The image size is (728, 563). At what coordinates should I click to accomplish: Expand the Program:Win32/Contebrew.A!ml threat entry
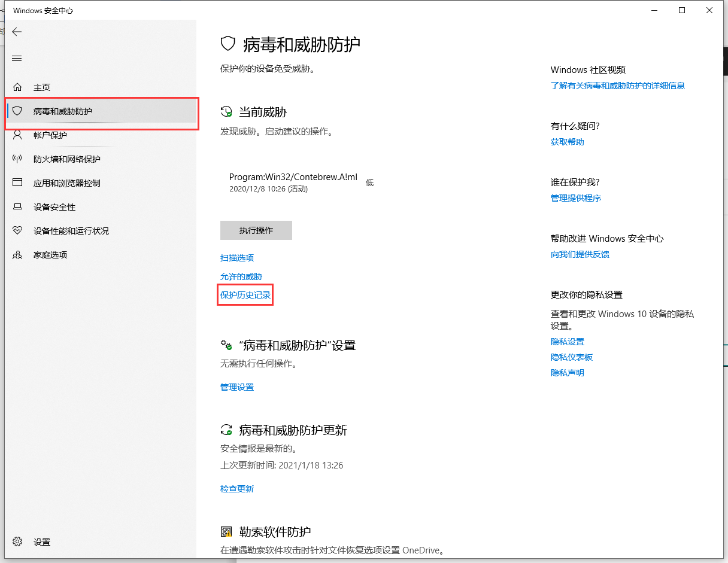point(293,182)
